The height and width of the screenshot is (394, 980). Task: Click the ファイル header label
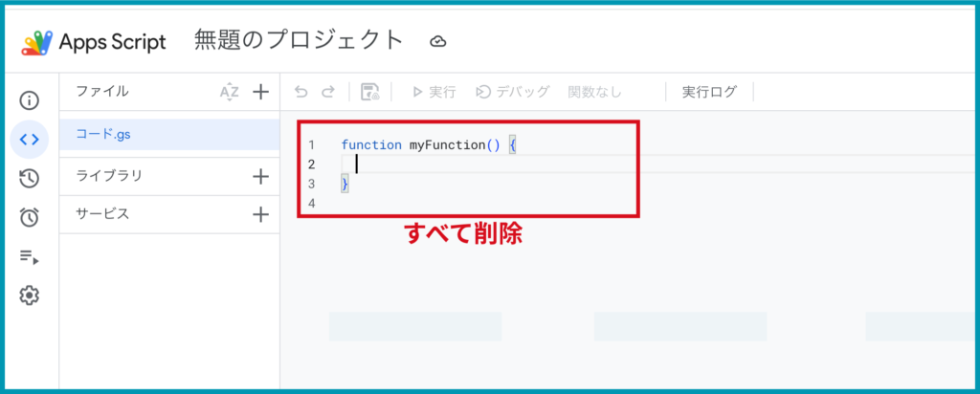pos(102,91)
